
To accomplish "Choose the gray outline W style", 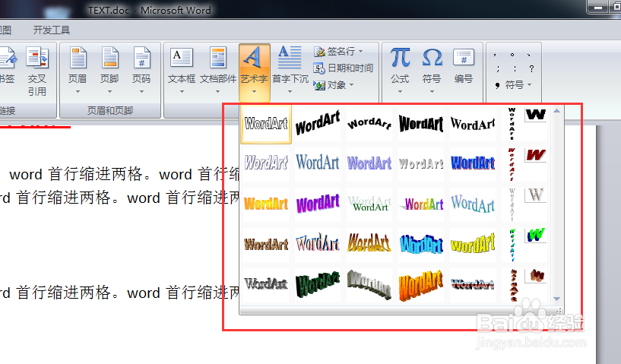I will [x=536, y=195].
